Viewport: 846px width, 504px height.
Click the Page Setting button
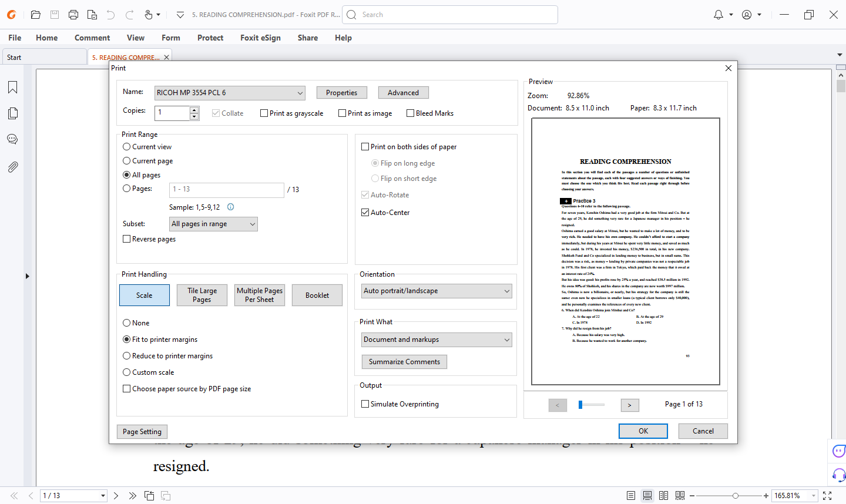pos(142,432)
